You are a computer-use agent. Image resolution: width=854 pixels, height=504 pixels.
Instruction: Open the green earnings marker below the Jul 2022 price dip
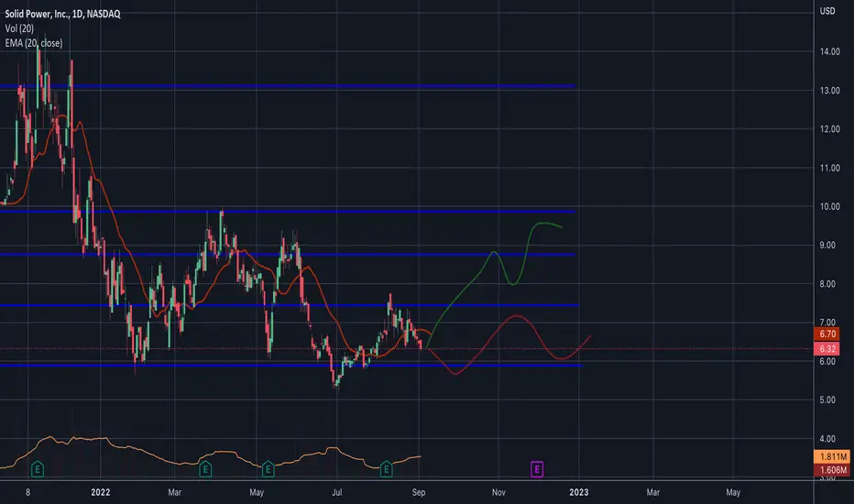386,468
